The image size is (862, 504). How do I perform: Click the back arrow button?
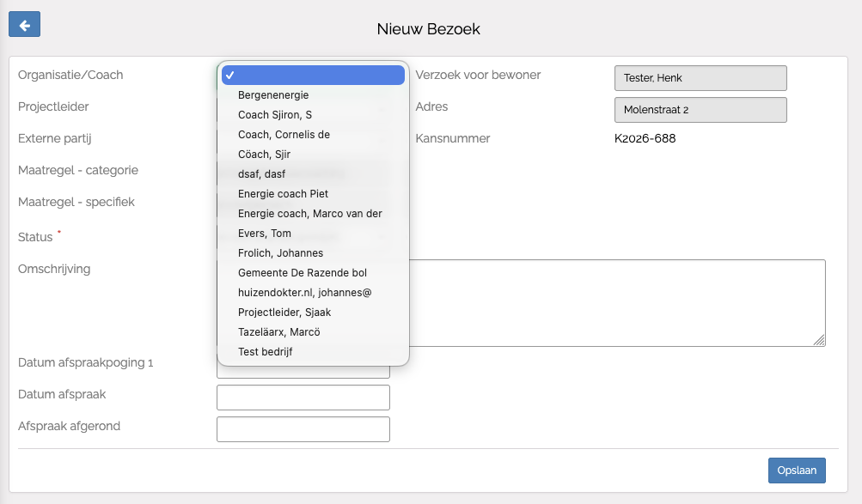(x=24, y=25)
